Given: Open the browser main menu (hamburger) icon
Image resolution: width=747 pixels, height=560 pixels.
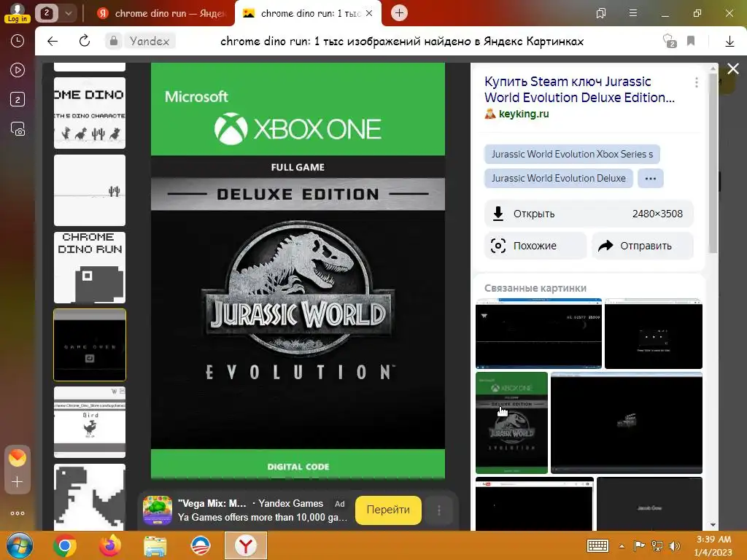Looking at the screenshot, I should coord(633,13).
